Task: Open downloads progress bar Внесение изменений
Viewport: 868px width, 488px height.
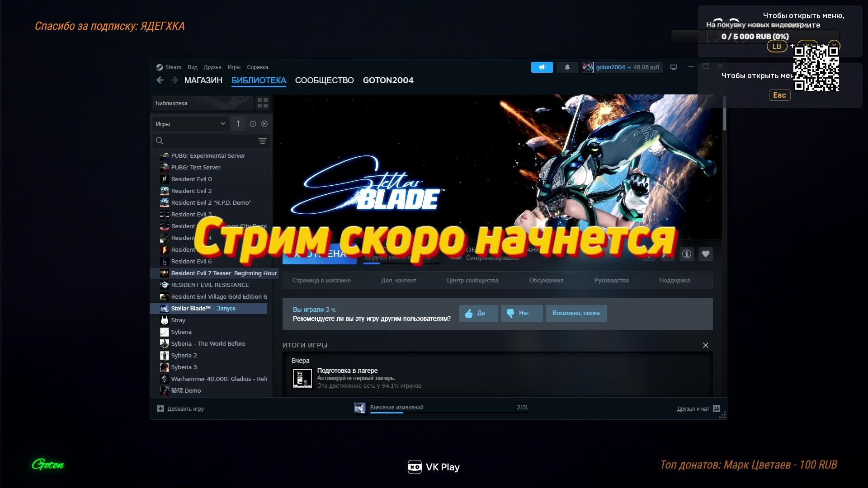Action: [448, 408]
